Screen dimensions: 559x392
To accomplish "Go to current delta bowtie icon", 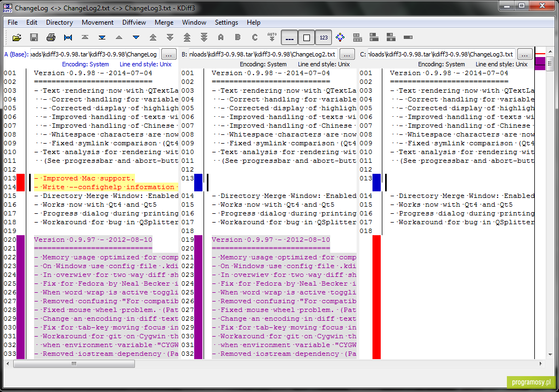I will 68,37.
